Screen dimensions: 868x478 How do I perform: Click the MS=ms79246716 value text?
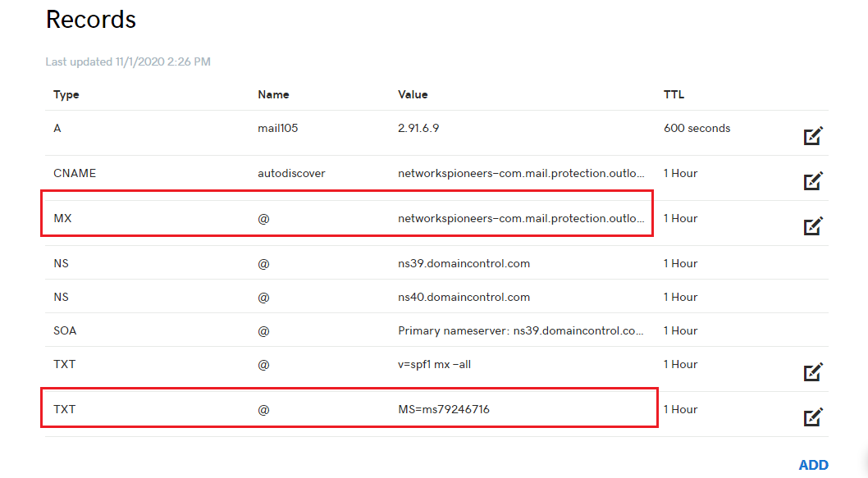[x=443, y=409]
